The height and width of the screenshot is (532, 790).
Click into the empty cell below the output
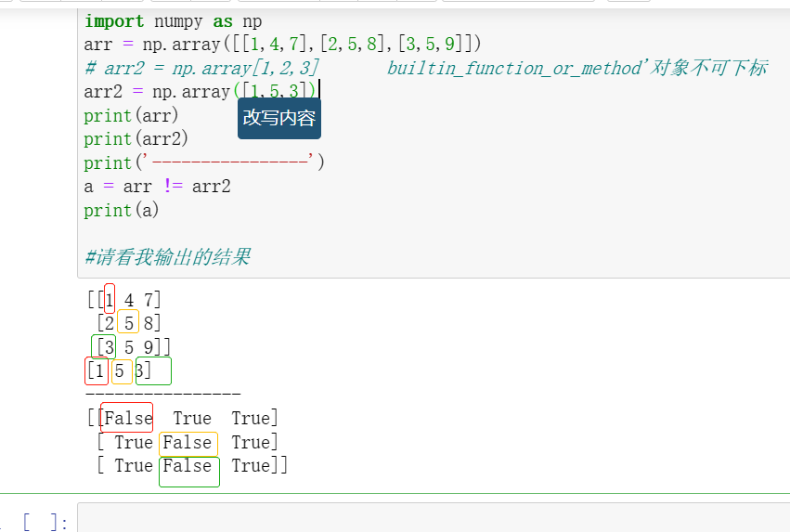click(434, 517)
